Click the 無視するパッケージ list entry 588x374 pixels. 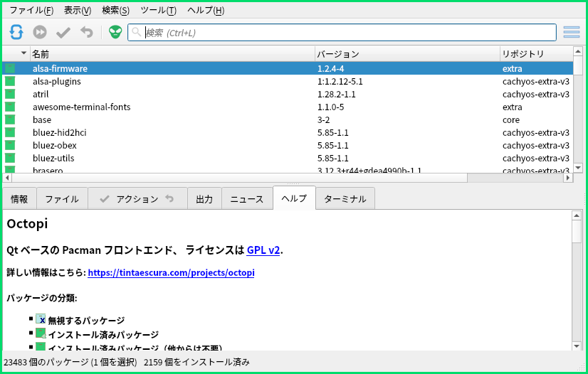coord(86,321)
